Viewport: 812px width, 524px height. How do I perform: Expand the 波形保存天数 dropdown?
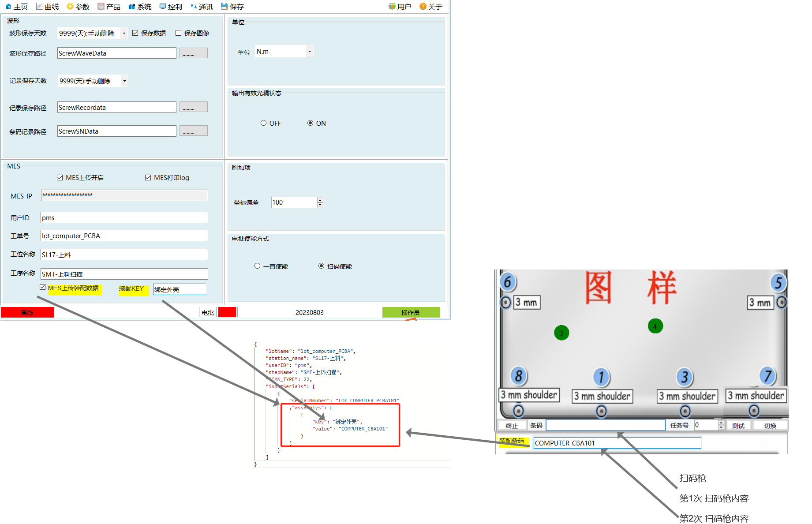pos(124,34)
